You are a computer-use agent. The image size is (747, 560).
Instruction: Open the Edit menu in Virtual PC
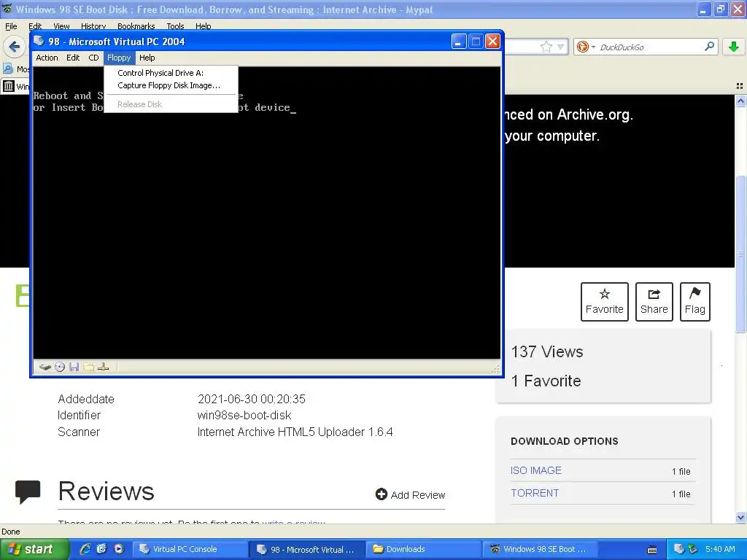coord(73,58)
